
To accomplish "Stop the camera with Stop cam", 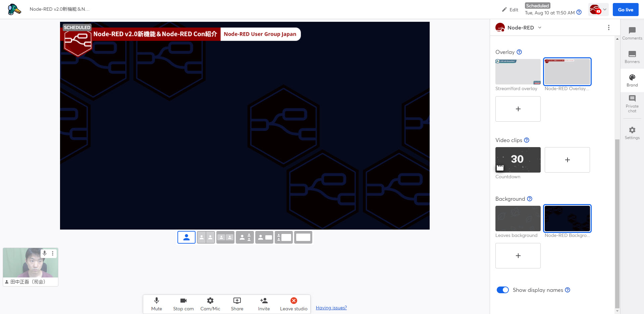I will coord(183,304).
